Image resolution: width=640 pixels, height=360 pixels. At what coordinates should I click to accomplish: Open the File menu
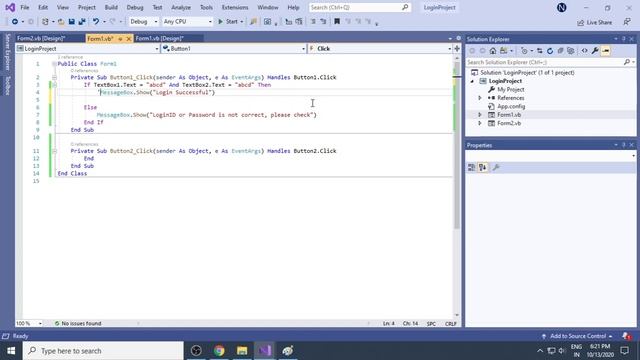(x=24, y=7)
